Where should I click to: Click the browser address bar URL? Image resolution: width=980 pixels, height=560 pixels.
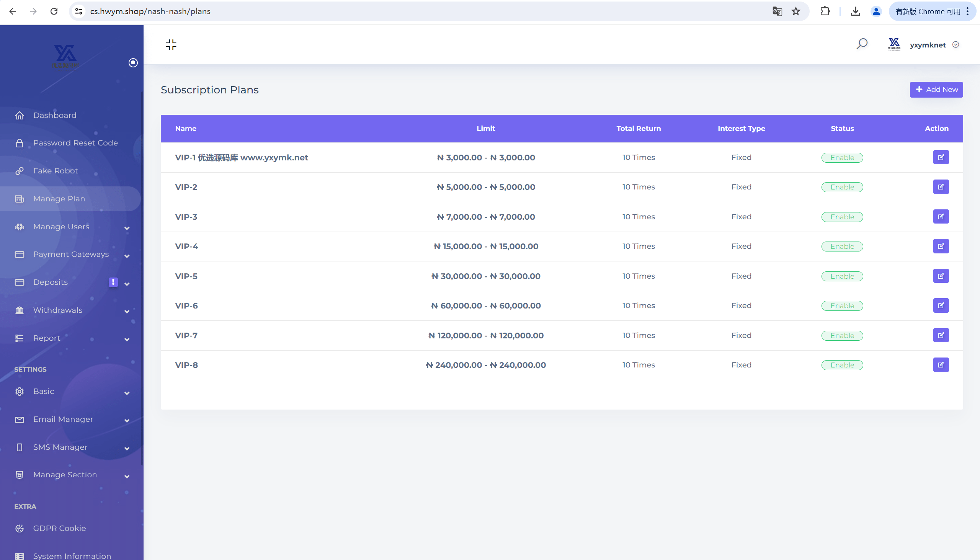150,11
